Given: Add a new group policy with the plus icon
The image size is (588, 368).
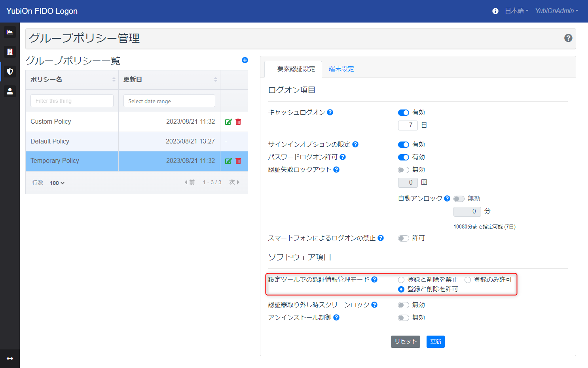Looking at the screenshot, I should (x=245, y=60).
